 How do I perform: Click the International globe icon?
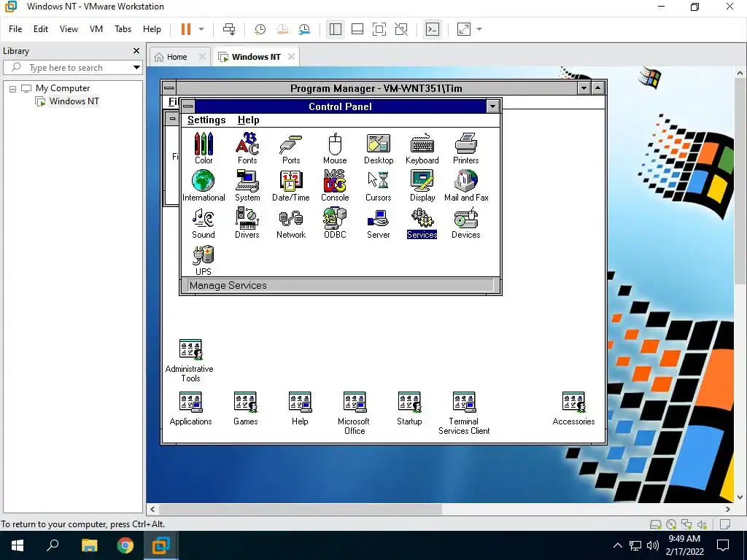[x=204, y=185]
